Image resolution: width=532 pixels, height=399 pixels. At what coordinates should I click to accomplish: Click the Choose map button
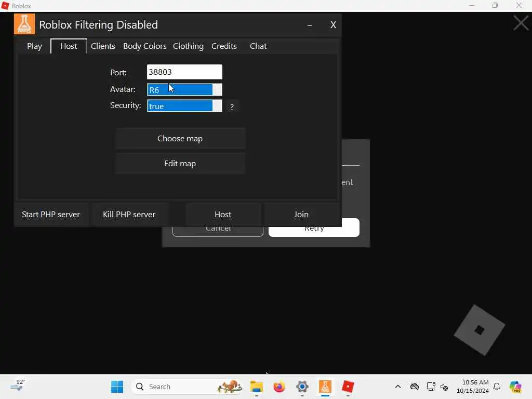tap(180, 138)
